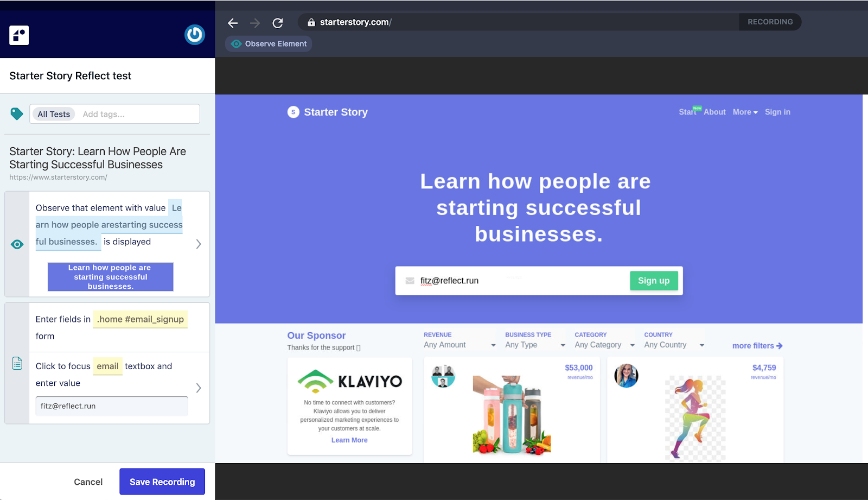Click the form icon next to the enter-fields step
Image resolution: width=868 pixels, height=500 pixels.
17,364
